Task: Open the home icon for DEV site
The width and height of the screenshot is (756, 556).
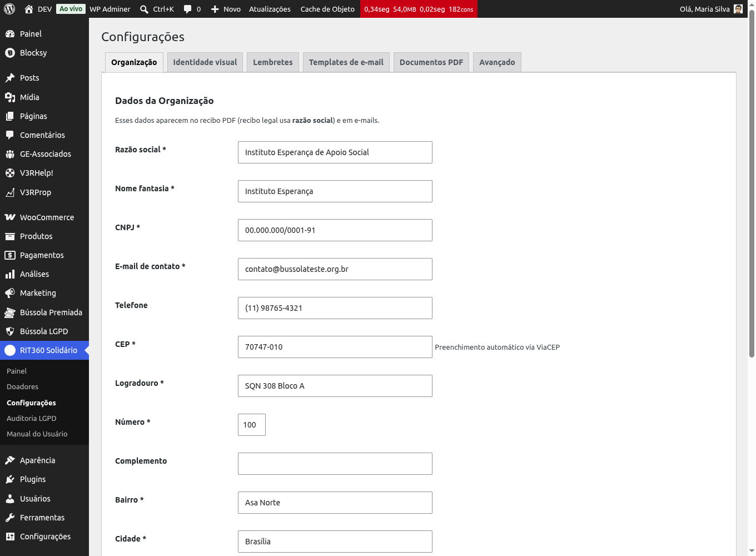Action: [x=29, y=9]
